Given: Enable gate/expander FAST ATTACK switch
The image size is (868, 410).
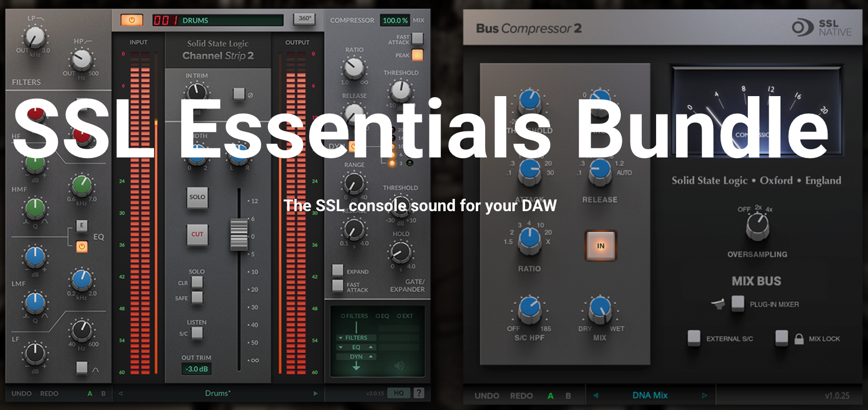Looking at the screenshot, I should (338, 285).
